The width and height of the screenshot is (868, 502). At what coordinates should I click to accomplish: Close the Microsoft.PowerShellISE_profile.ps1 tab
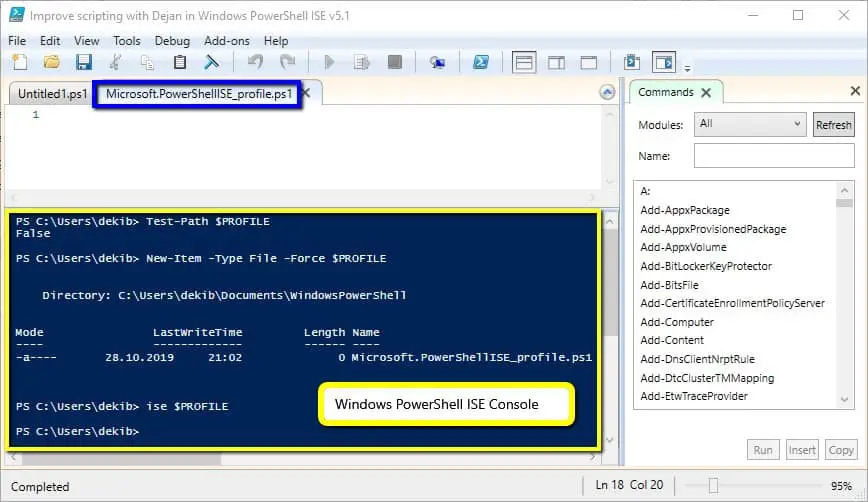(x=306, y=93)
